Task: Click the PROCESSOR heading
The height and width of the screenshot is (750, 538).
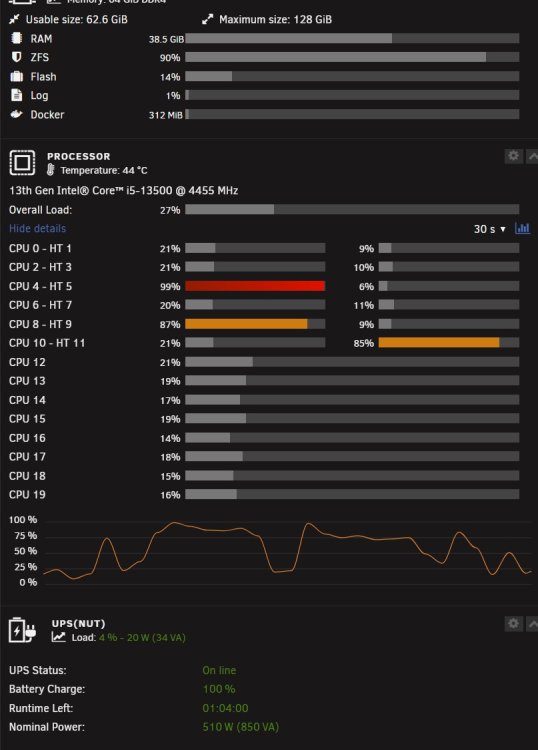Action: 78,156
